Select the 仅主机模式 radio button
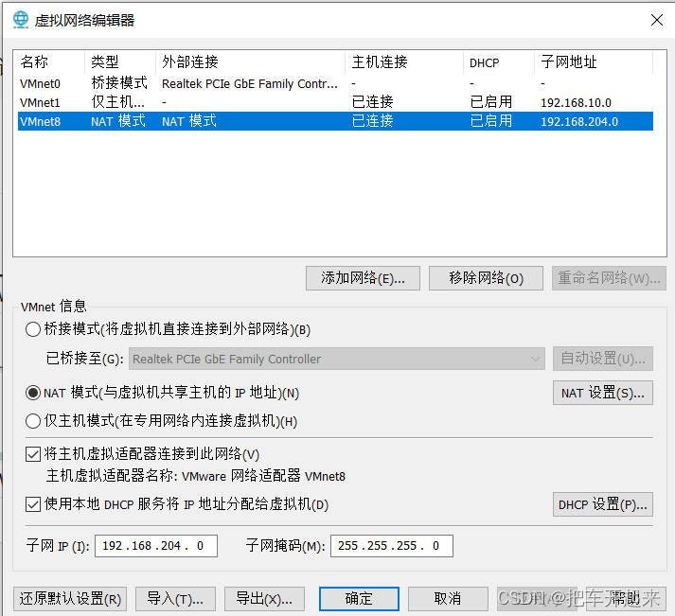 tap(33, 421)
